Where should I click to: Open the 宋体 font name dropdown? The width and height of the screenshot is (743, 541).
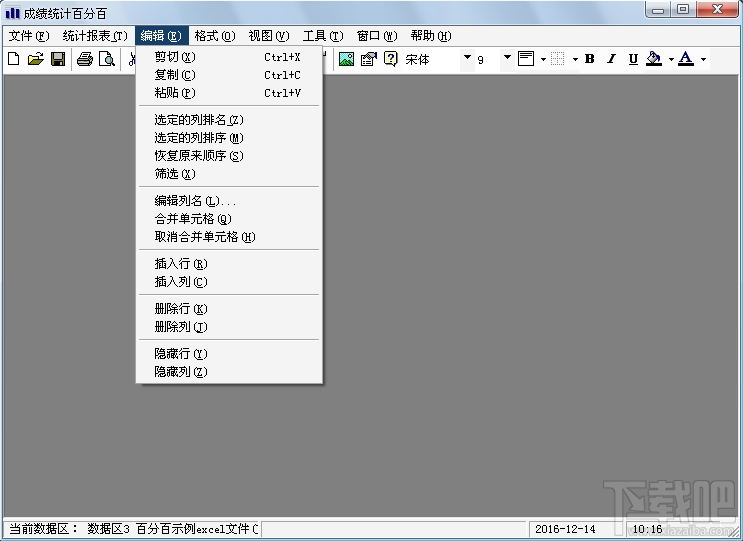[467, 58]
